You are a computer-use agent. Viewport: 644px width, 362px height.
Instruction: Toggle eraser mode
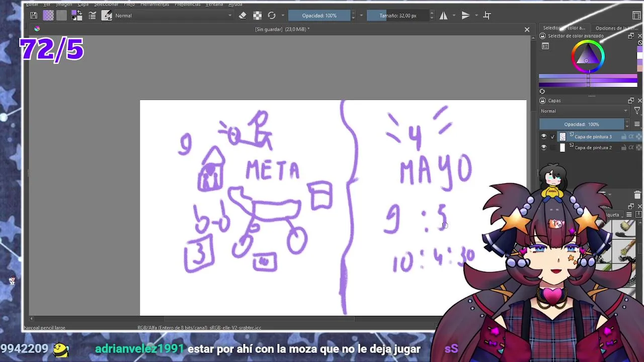[x=243, y=16]
